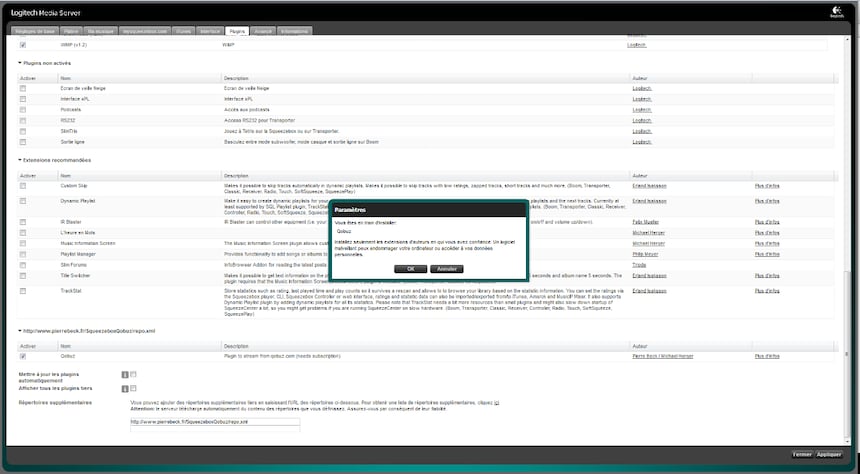Click the Appliquer button
860x474 pixels.
pyautogui.click(x=829, y=455)
